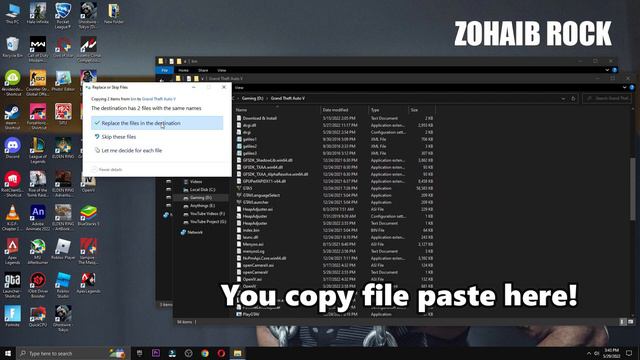The height and width of the screenshot is (360, 640).
Task: Open This PC desktop icon
Action: 12,14
